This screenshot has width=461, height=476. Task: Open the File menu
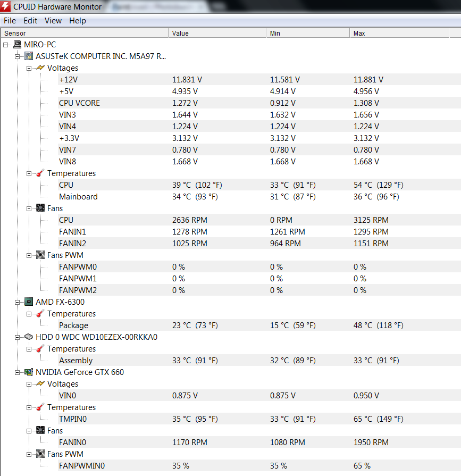tap(10, 21)
